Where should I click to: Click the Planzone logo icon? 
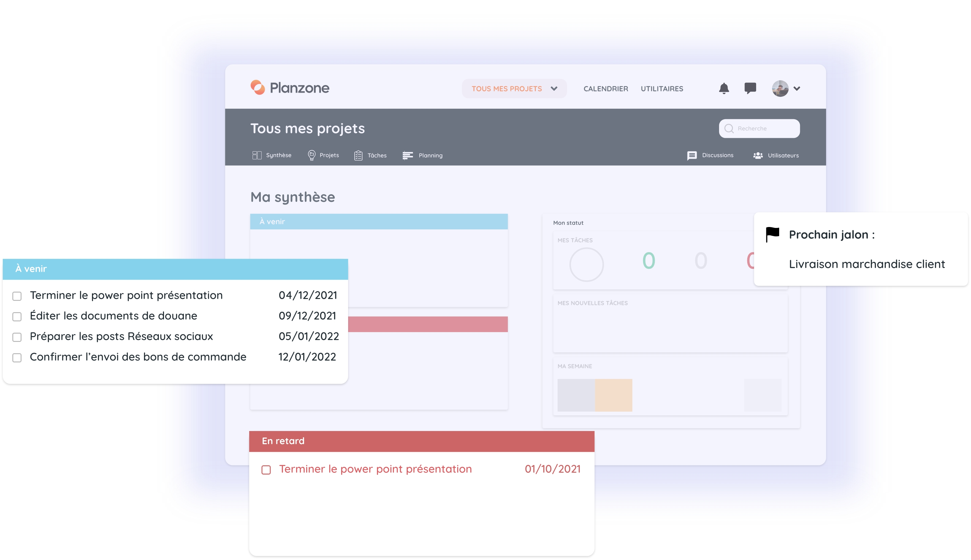tap(258, 87)
